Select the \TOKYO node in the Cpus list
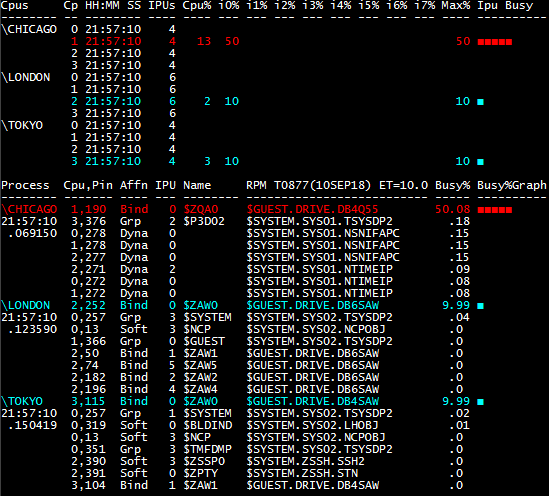 22,125
